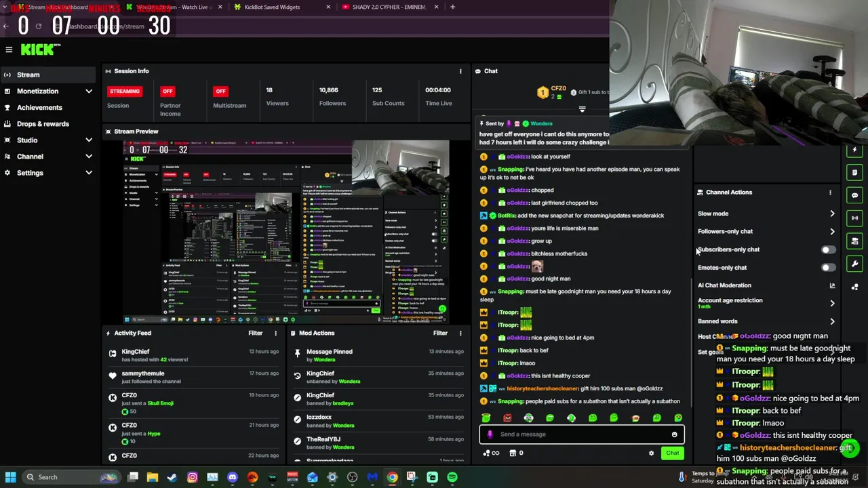Click the Partner Income OFF badge
868x488 pixels.
coord(167,91)
